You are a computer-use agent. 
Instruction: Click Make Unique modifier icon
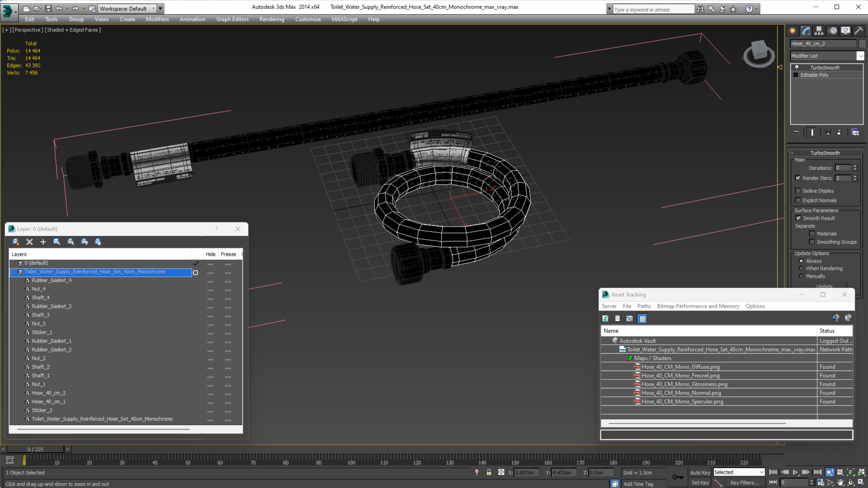click(x=828, y=132)
